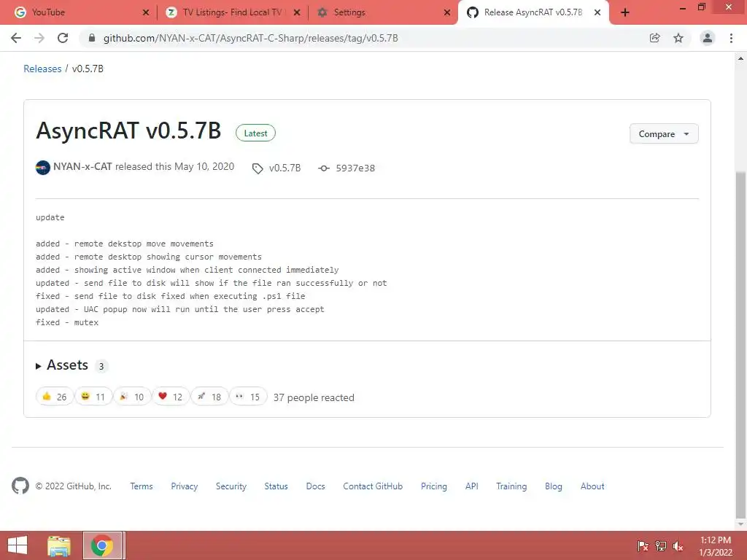Viewport: 747px width, 560px height.
Task: Open the Pricing footer link
Action: pos(434,486)
